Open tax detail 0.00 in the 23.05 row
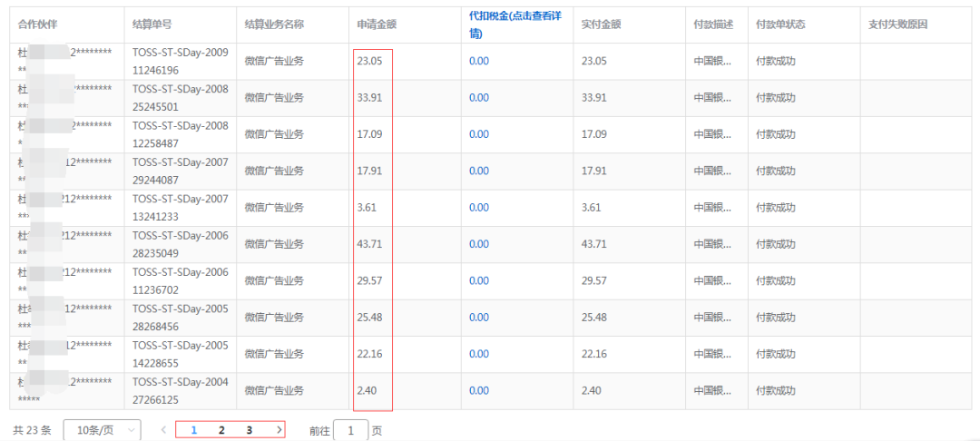The height and width of the screenshot is (441, 980). click(479, 61)
